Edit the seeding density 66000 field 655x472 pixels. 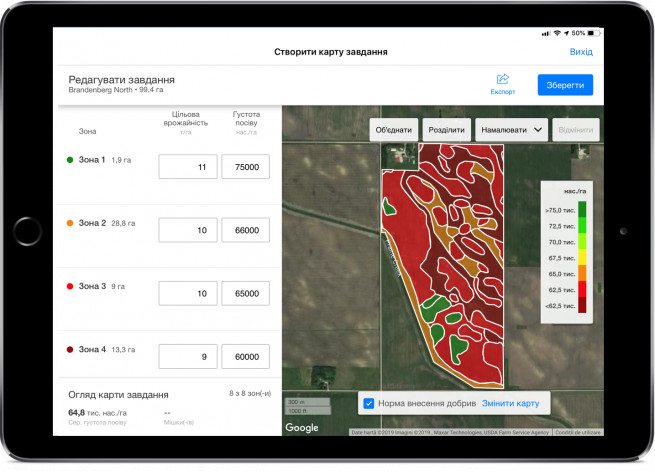coord(246,230)
